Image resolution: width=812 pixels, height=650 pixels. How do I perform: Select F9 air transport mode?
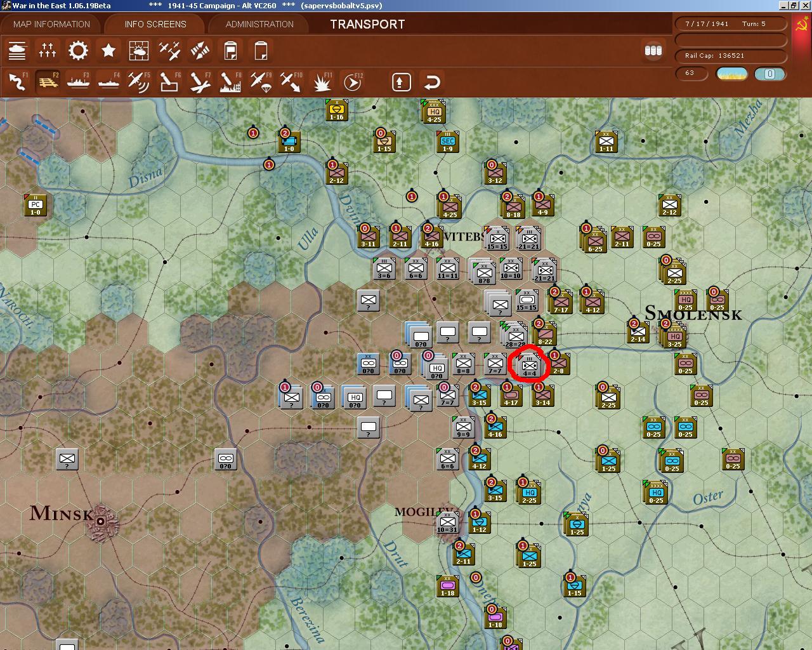[261, 82]
